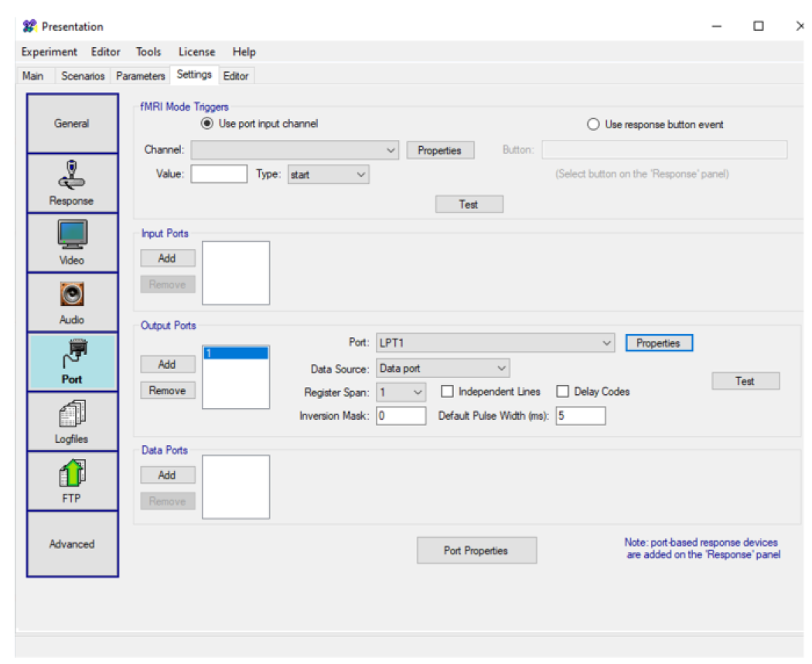Image resolution: width=812 pixels, height=664 pixels.
Task: Select 'Use response button event' radio button
Action: (x=593, y=124)
